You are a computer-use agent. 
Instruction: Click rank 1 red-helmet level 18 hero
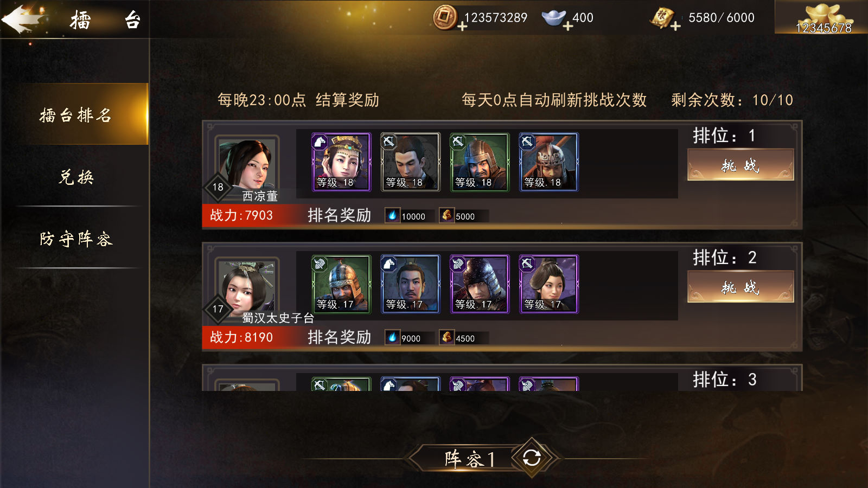point(548,162)
